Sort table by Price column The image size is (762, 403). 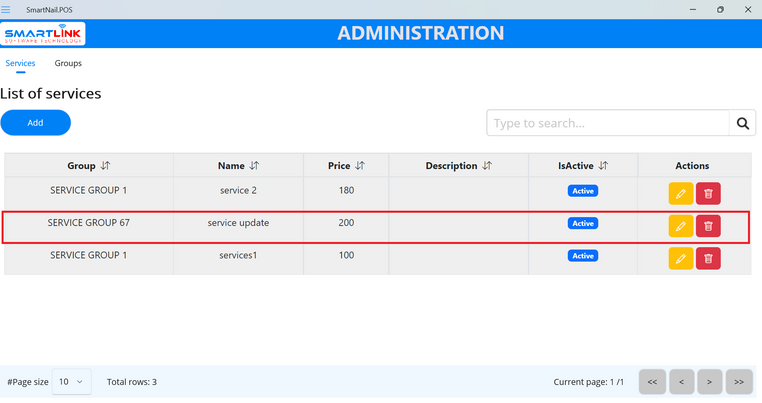tap(360, 166)
